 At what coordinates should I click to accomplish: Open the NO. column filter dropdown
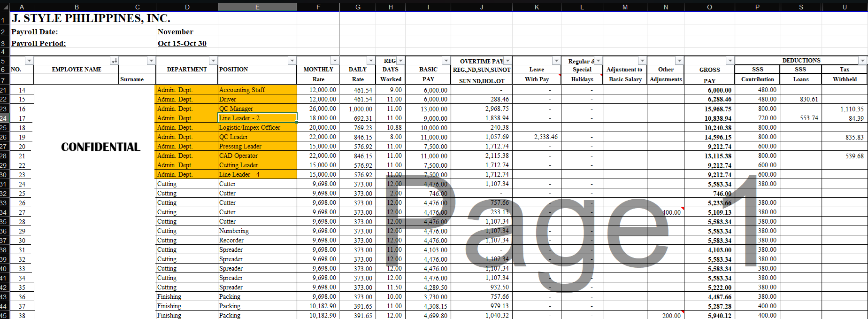(29, 61)
